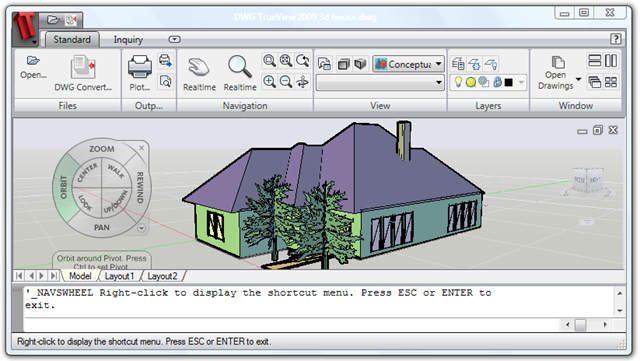Switch to the Layout1 tab
Image resolution: width=640 pixels, height=361 pixels.
pyautogui.click(x=119, y=276)
